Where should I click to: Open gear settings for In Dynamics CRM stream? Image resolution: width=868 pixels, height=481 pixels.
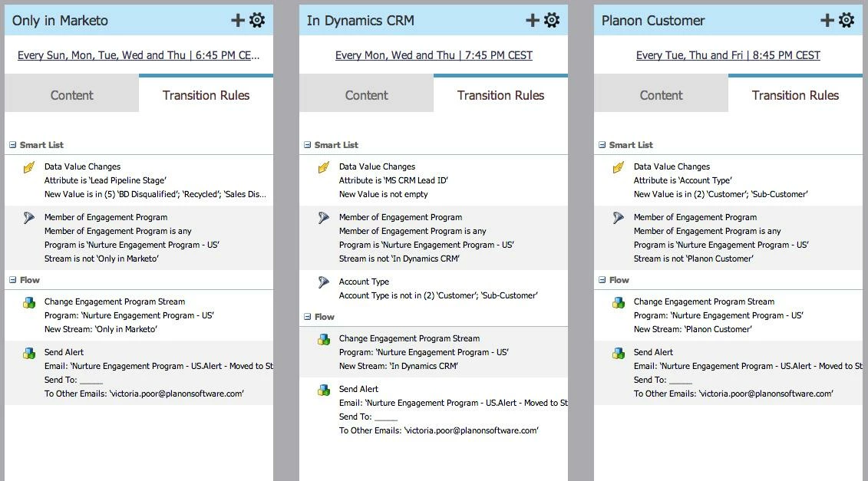pos(552,21)
